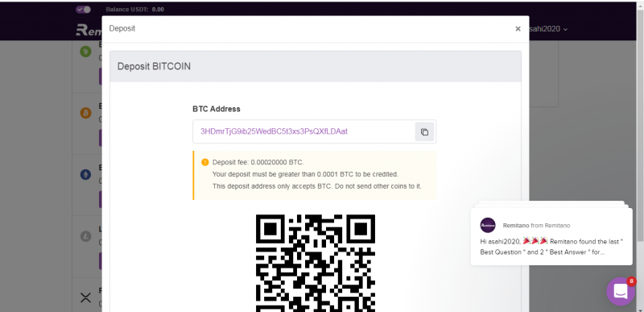Close the Deposit dialog with X
This screenshot has width=644, height=312.
pos(518,29)
